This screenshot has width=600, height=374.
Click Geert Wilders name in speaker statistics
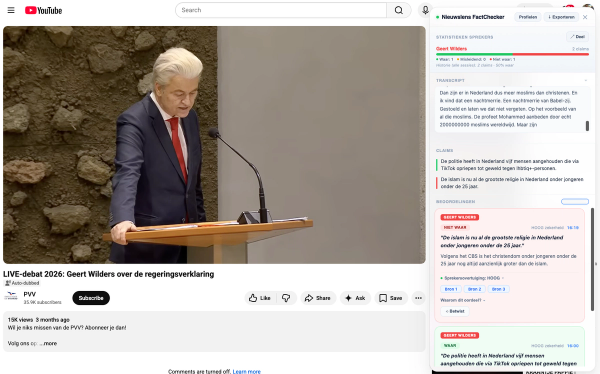pyautogui.click(x=452, y=49)
